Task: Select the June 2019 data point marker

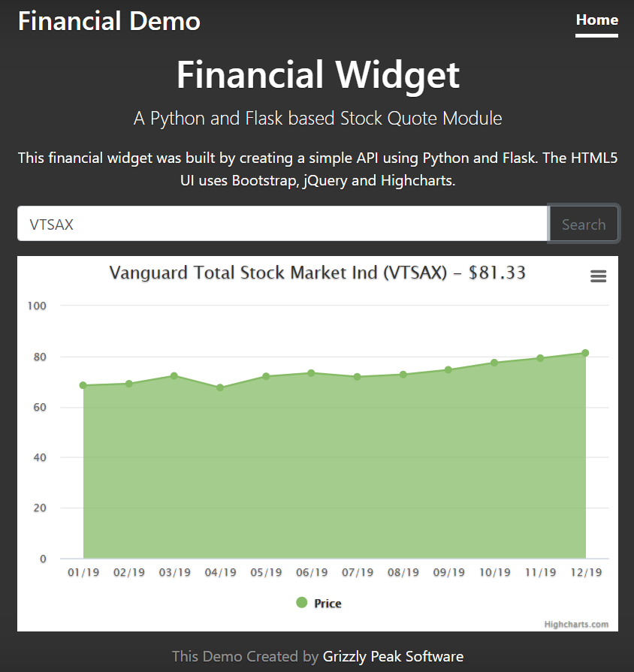Action: (x=311, y=372)
